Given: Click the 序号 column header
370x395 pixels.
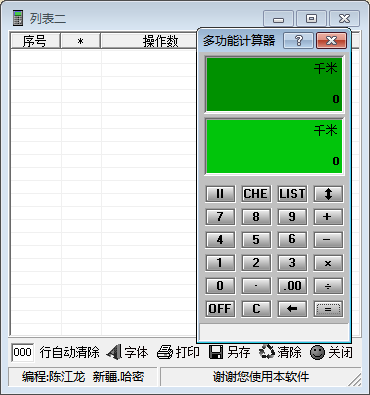Looking at the screenshot, I should pos(35,41).
